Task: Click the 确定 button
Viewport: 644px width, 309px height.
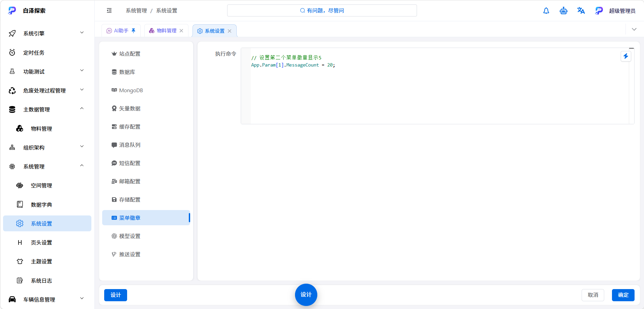Action: click(x=623, y=295)
